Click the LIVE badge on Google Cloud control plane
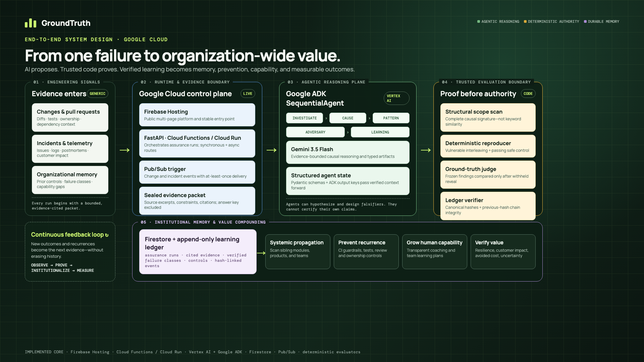This screenshot has height=362, width=644. click(x=248, y=94)
